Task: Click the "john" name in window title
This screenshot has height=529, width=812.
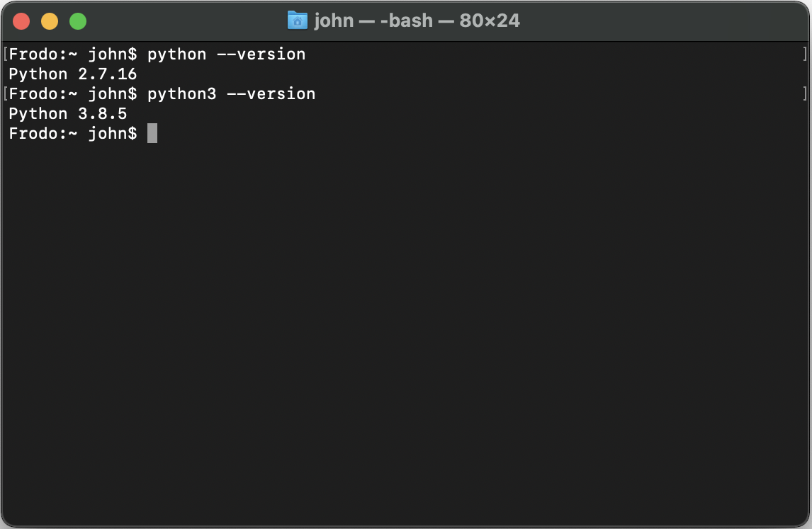Action: click(x=334, y=21)
